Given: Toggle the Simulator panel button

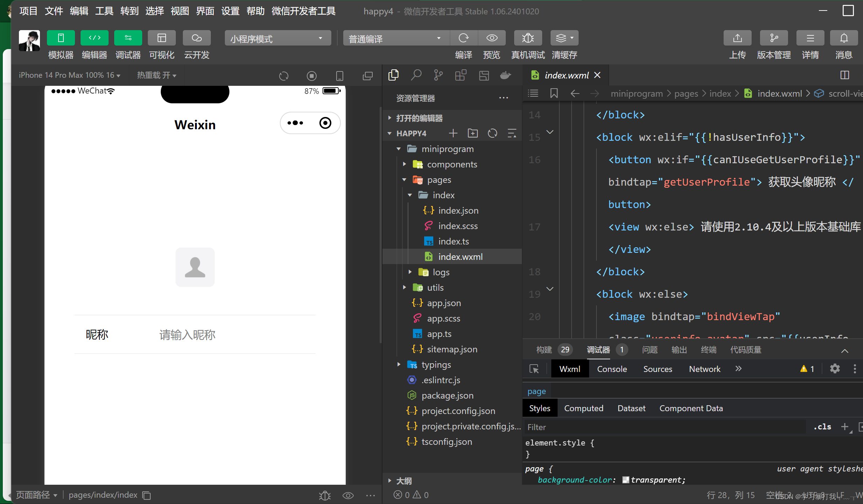Looking at the screenshot, I should pyautogui.click(x=61, y=38).
